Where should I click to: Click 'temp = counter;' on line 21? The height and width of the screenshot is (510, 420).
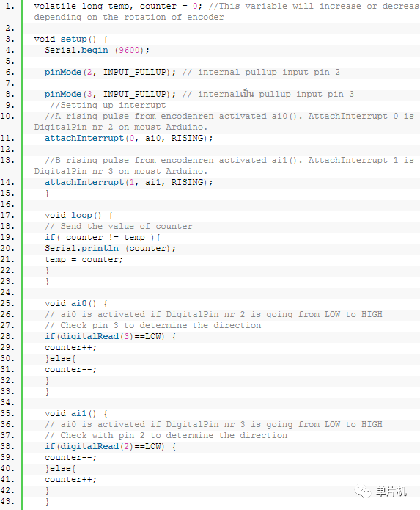point(84,259)
